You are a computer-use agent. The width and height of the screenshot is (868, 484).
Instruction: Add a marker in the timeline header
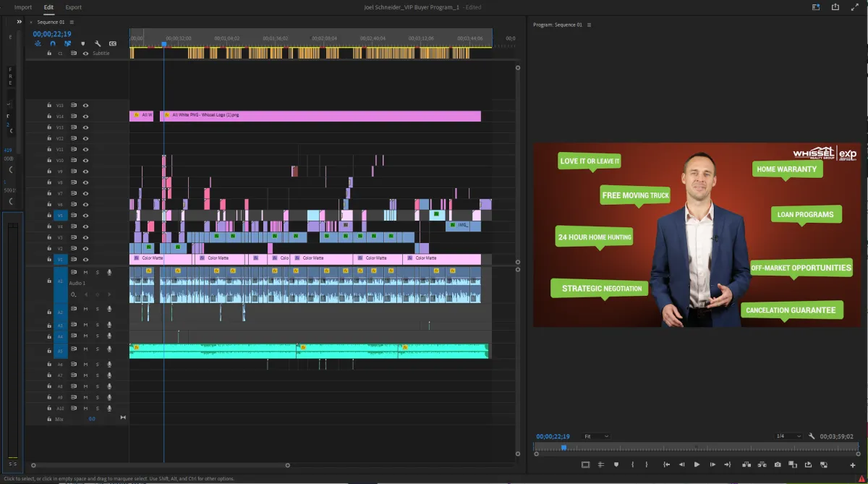82,43
